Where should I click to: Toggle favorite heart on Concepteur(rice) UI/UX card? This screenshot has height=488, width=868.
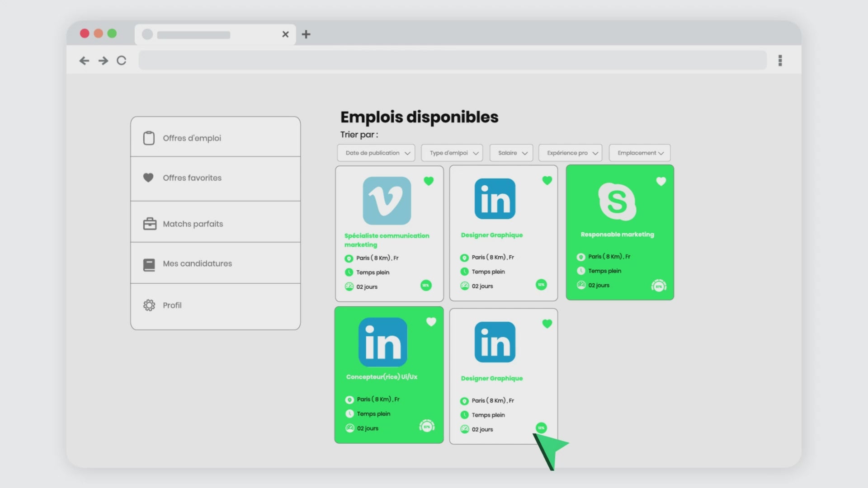pos(431,322)
